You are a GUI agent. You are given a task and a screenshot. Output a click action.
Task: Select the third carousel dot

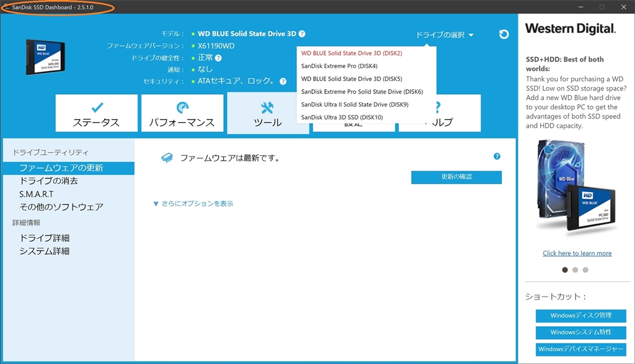tap(585, 270)
